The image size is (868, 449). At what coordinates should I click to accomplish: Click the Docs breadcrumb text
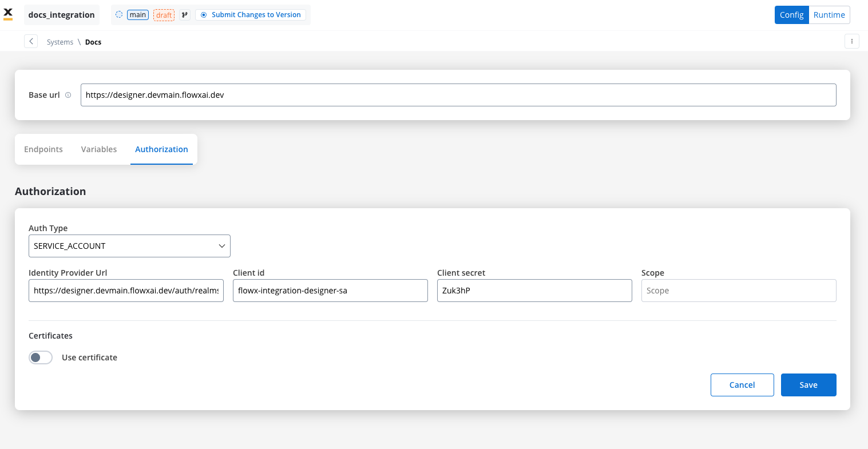pos(93,42)
